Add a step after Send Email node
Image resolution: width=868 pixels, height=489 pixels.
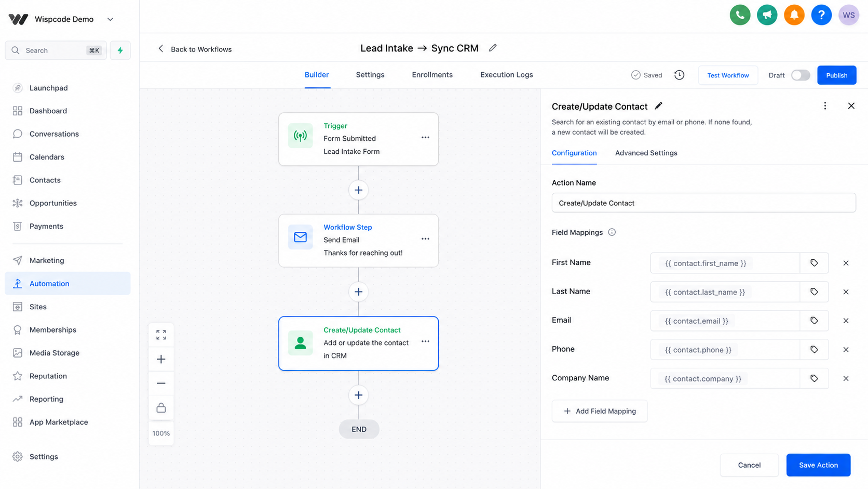[358, 292]
